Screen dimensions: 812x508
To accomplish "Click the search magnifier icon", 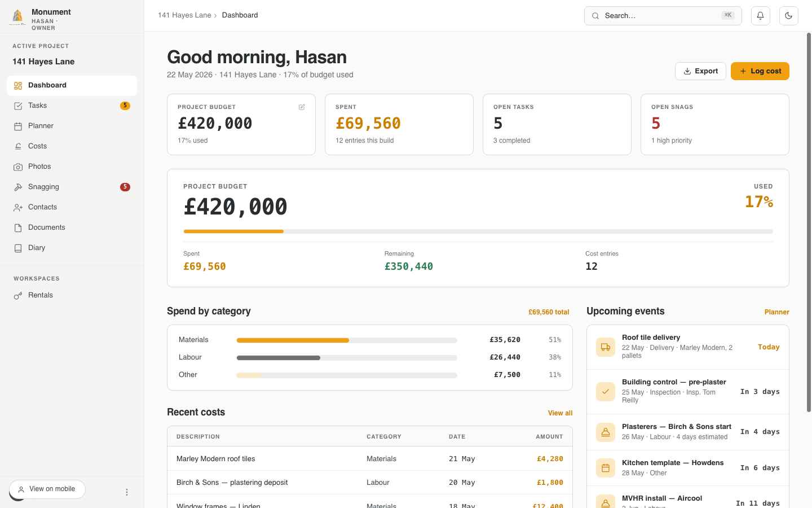I will click(x=595, y=16).
